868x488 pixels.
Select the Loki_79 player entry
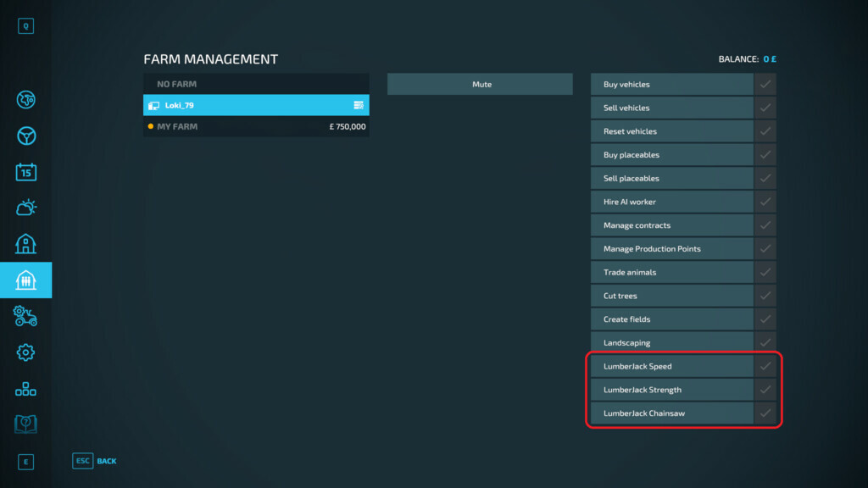256,105
